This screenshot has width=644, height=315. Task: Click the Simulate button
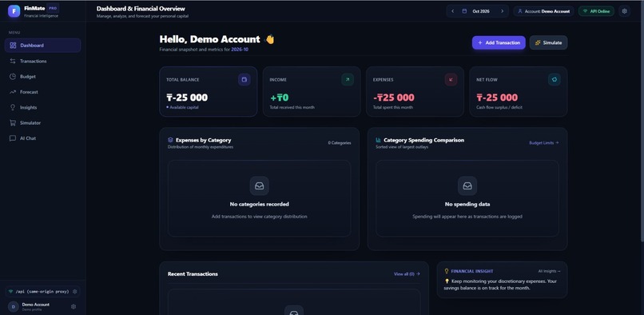549,42
